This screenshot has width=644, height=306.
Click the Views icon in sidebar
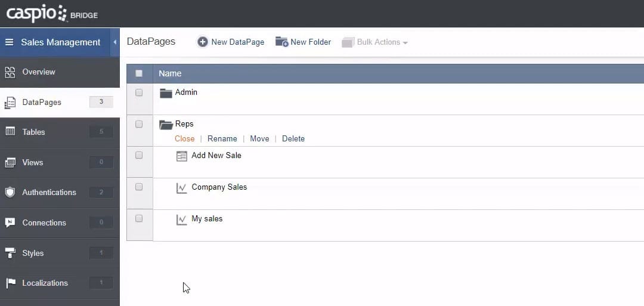(10, 162)
